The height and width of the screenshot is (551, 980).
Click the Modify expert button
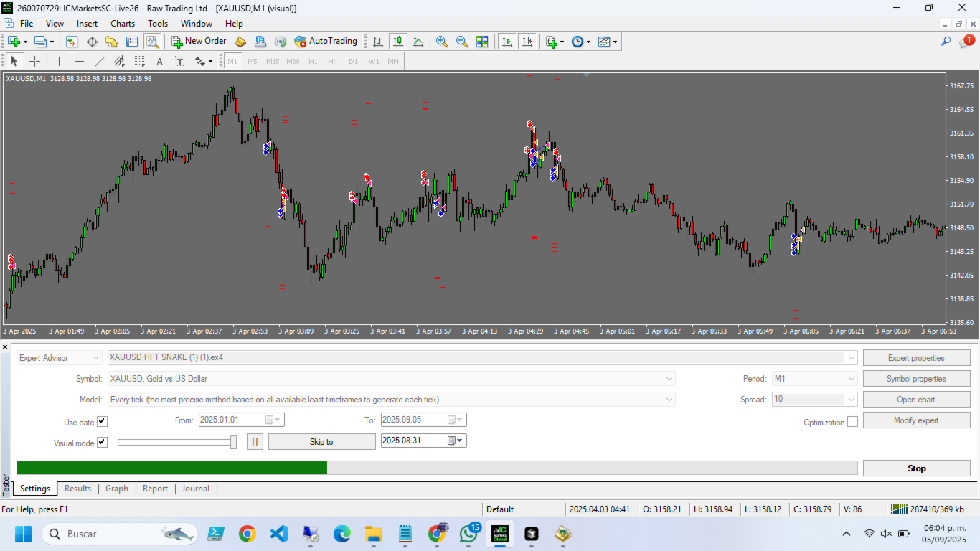(916, 420)
